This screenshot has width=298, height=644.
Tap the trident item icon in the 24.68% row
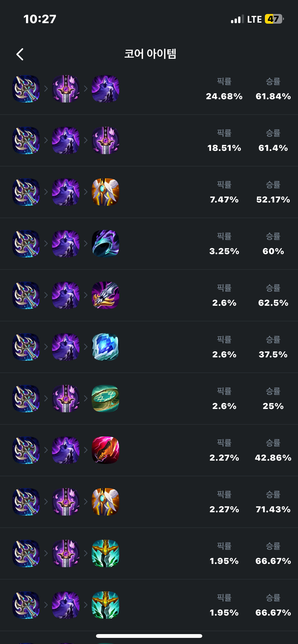pos(26,89)
